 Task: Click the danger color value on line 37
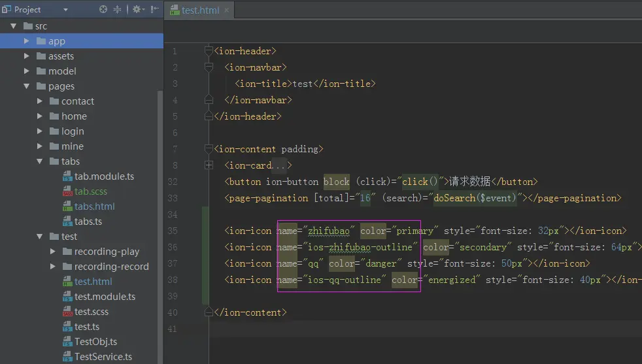(380, 263)
